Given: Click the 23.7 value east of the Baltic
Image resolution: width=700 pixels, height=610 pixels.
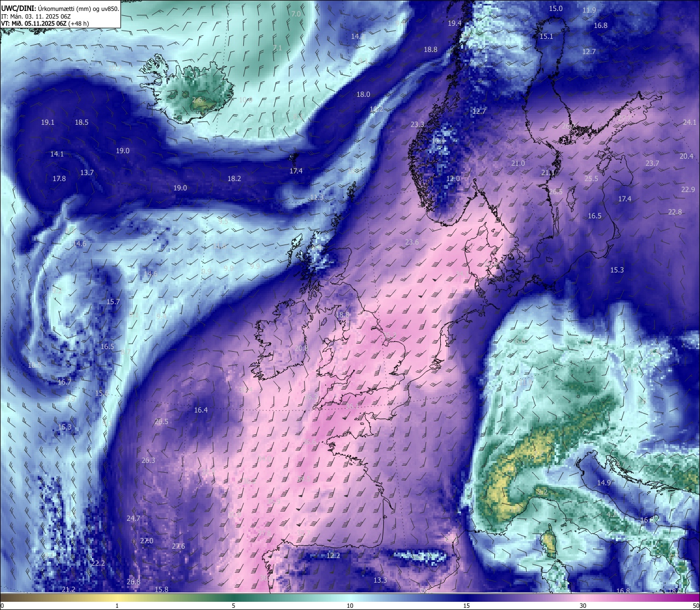Looking at the screenshot, I should [652, 164].
